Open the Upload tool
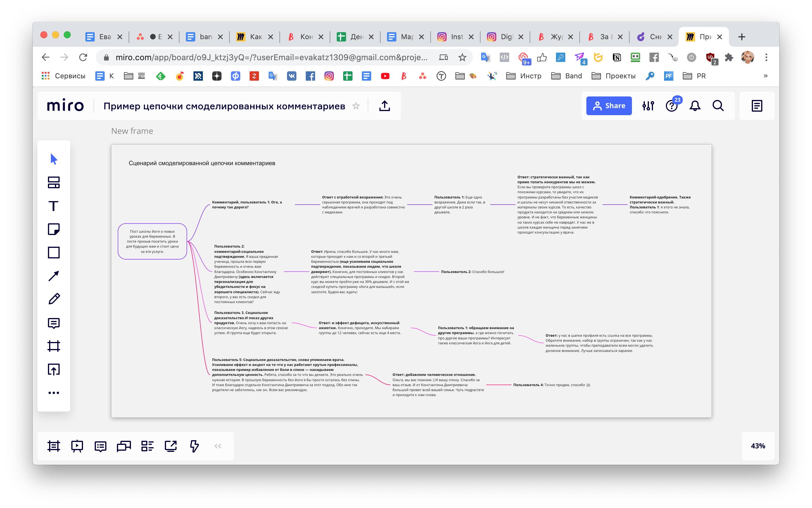812x508 pixels. point(54,369)
